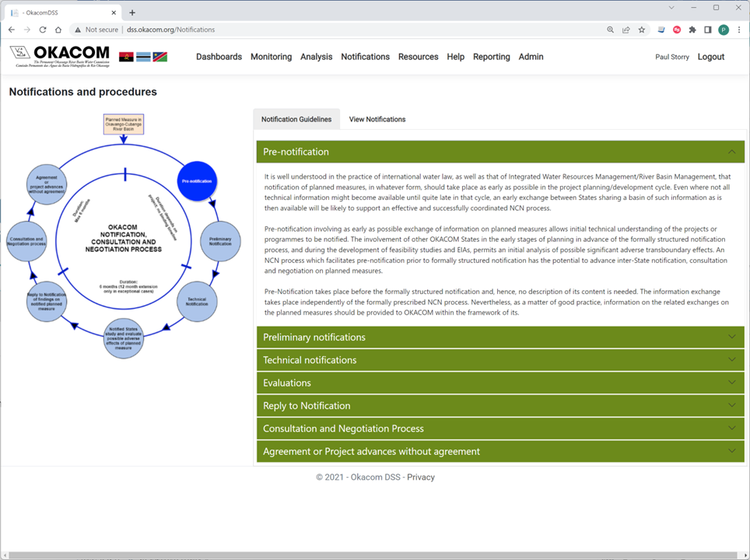Click the browser forward arrow
Image resolution: width=750 pixels, height=560 pixels.
tap(27, 30)
